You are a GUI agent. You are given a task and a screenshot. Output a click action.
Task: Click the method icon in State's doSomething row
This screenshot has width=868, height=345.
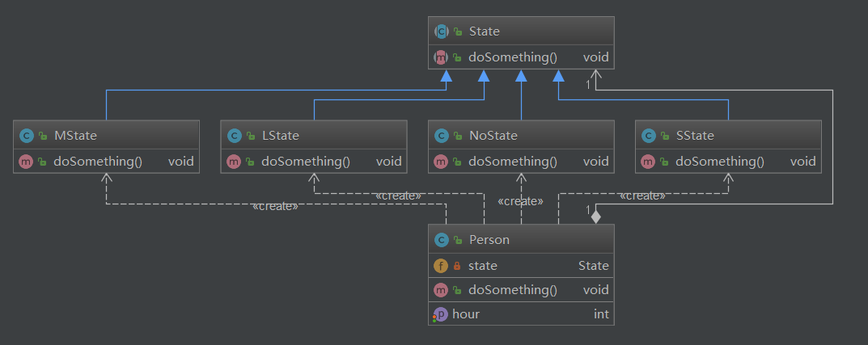tap(441, 57)
